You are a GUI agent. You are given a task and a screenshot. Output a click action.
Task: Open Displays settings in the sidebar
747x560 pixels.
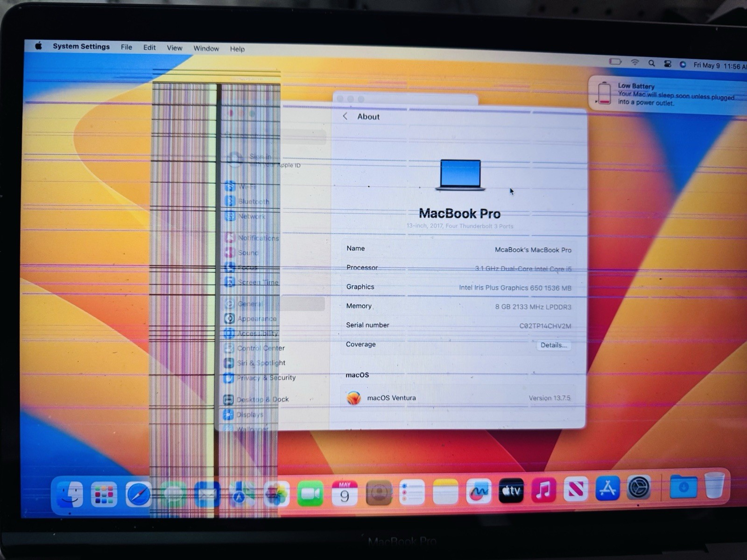(244, 414)
